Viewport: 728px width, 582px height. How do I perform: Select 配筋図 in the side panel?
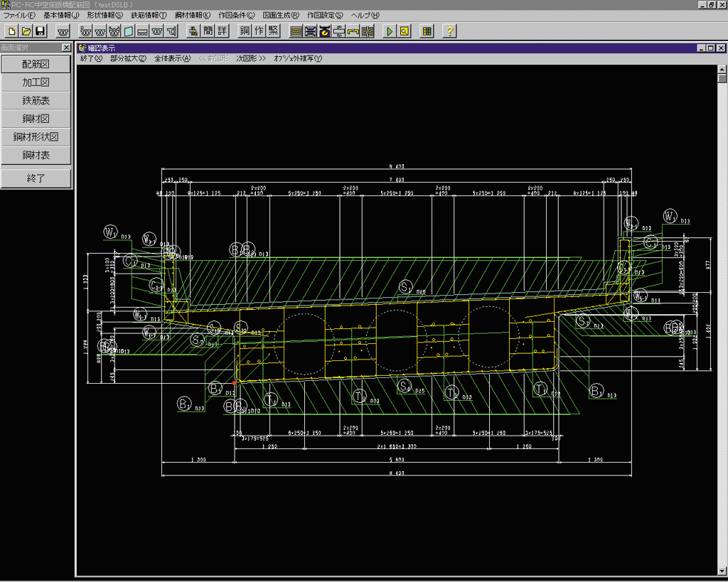pyautogui.click(x=36, y=64)
